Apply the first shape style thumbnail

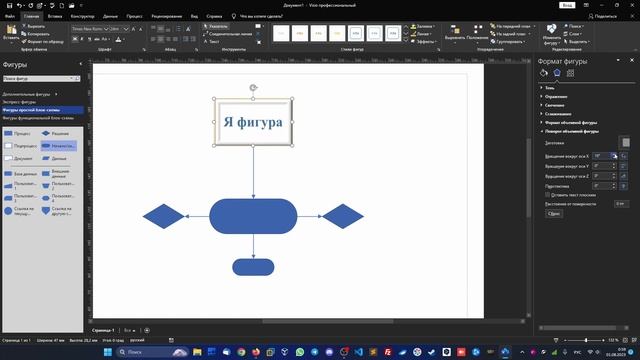281,33
